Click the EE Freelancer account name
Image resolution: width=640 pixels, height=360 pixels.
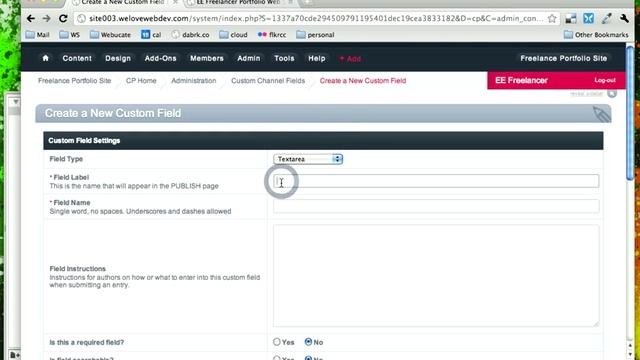[521, 80]
